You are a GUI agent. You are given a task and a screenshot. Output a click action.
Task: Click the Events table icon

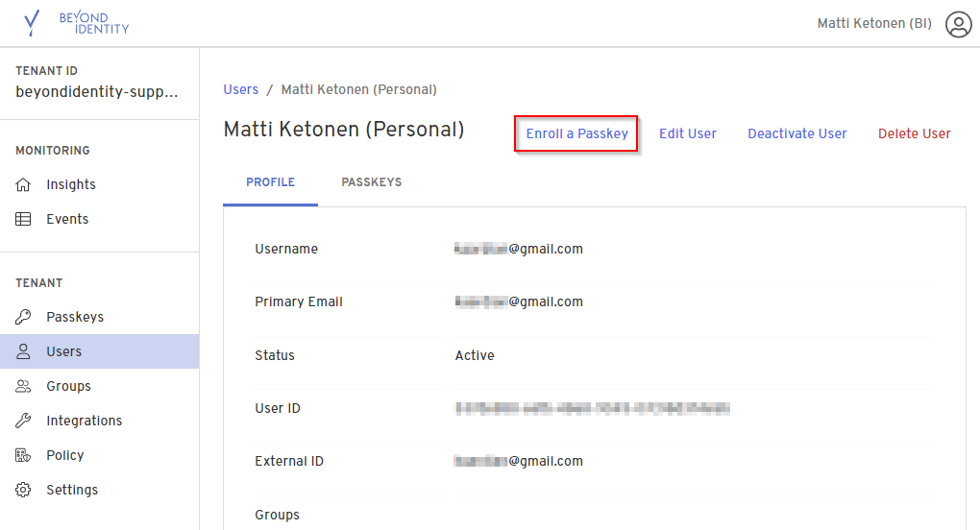click(24, 219)
